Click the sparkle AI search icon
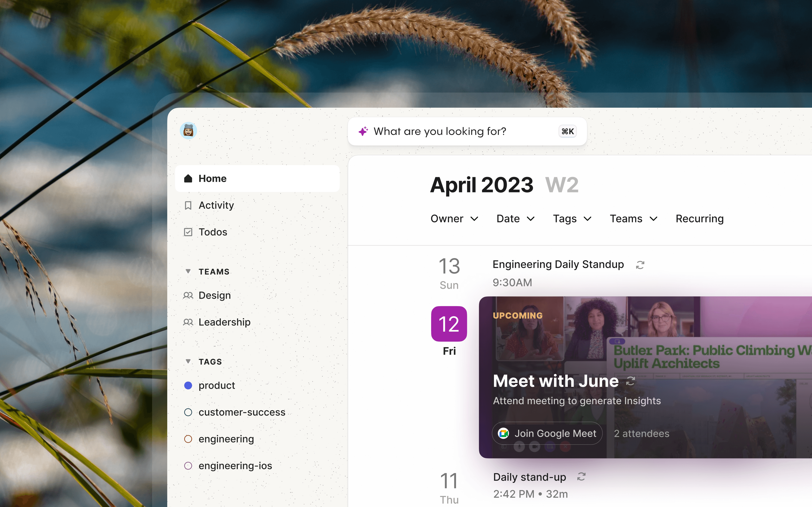 [363, 131]
